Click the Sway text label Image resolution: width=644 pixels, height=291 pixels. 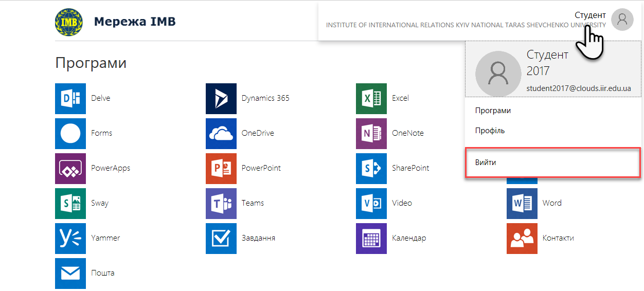pos(100,203)
